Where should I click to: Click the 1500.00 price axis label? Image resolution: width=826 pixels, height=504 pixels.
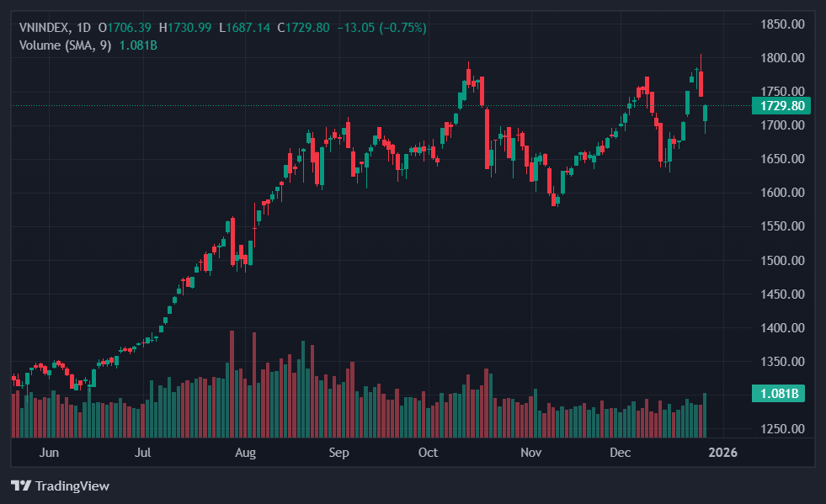(x=782, y=260)
